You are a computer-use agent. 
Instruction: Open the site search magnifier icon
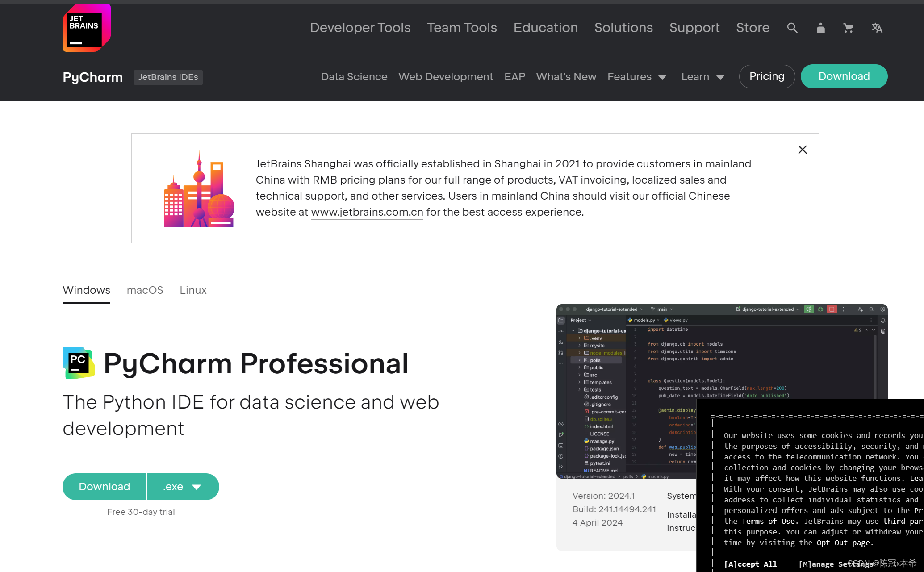tap(792, 28)
